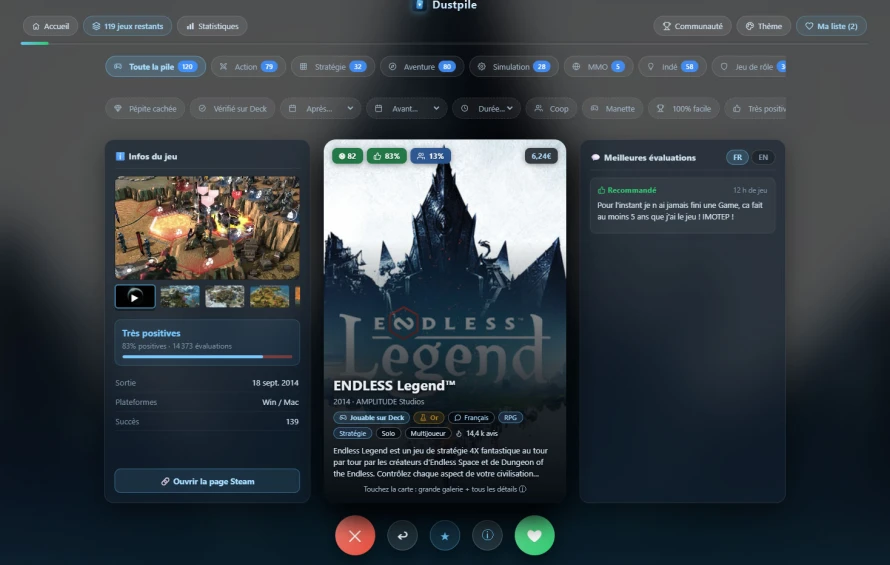Viewport: 890px width, 565px height.
Task: Click the 139 achievements count
Action: [292, 421]
